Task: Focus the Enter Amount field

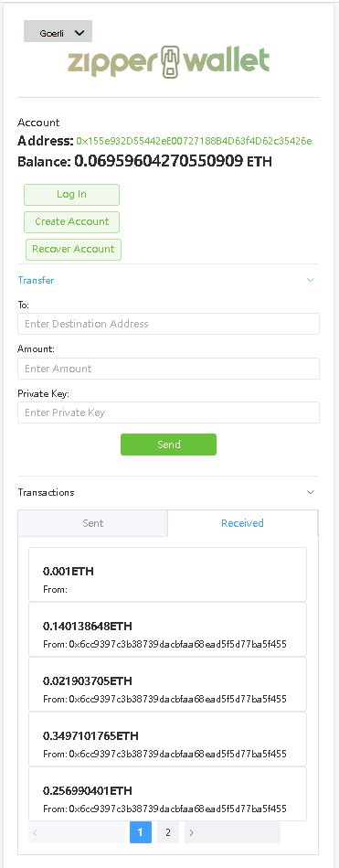Action: point(169,369)
